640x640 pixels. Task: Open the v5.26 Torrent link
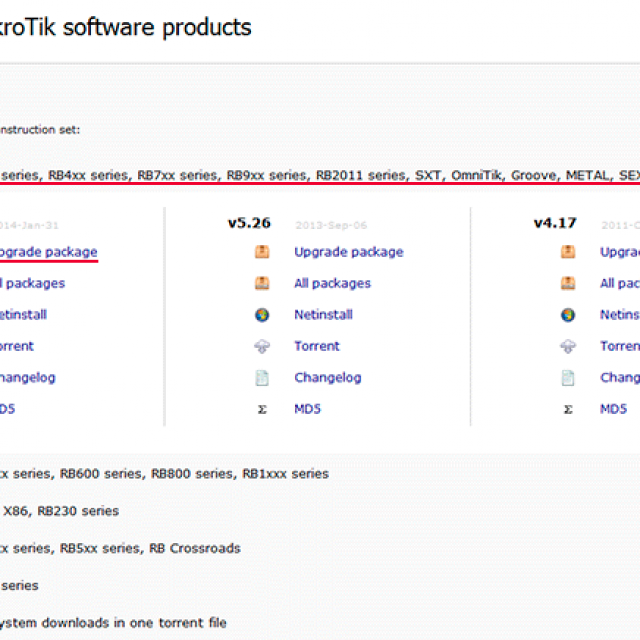pos(317,346)
